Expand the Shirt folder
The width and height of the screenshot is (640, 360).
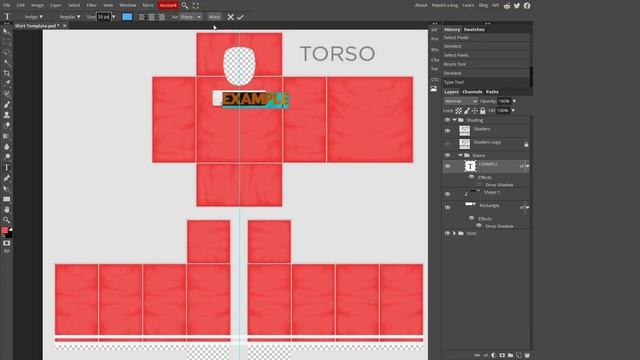pyautogui.click(x=454, y=233)
